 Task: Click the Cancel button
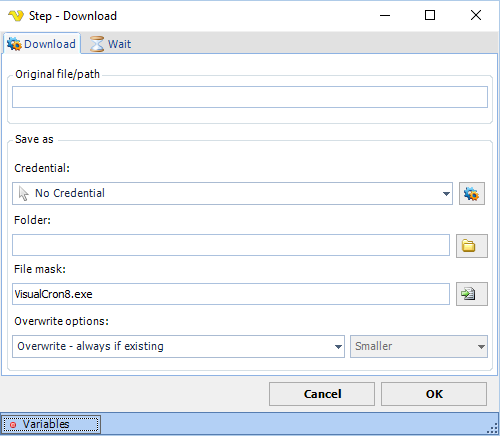pos(322,394)
